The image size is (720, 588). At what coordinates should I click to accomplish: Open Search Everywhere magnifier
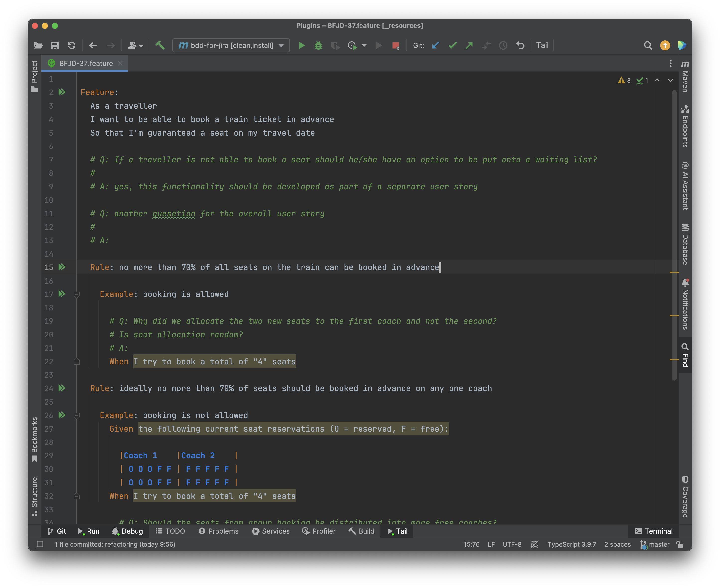(648, 45)
